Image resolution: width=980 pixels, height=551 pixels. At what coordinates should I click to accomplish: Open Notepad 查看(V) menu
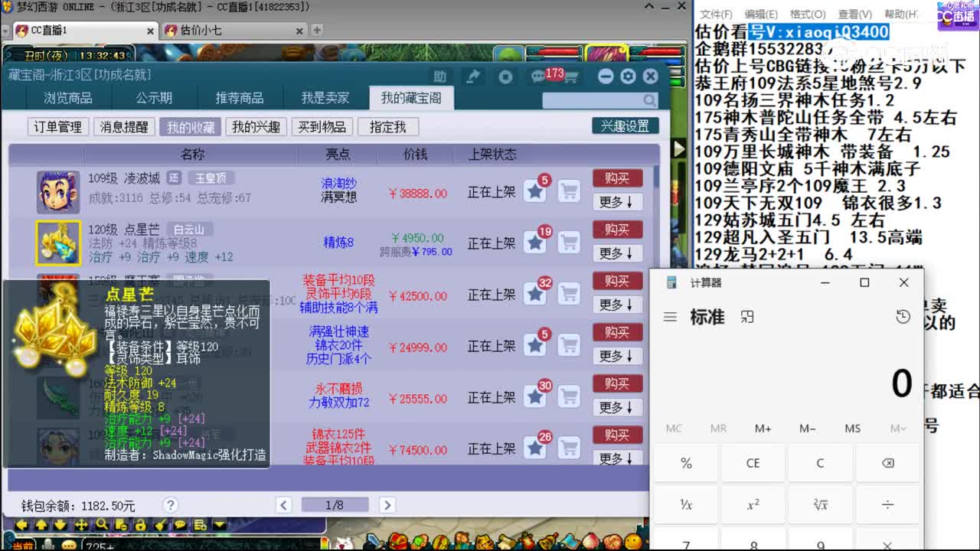point(854,15)
